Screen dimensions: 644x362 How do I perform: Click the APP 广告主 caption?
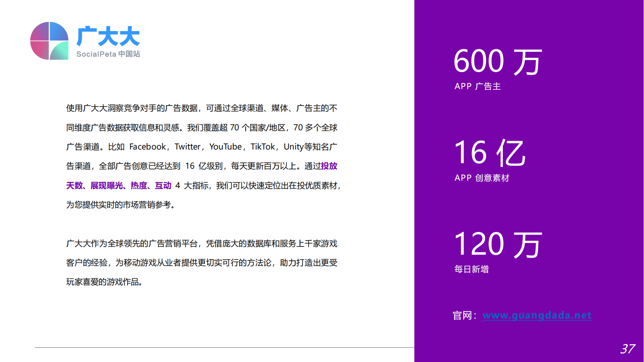click(x=477, y=86)
